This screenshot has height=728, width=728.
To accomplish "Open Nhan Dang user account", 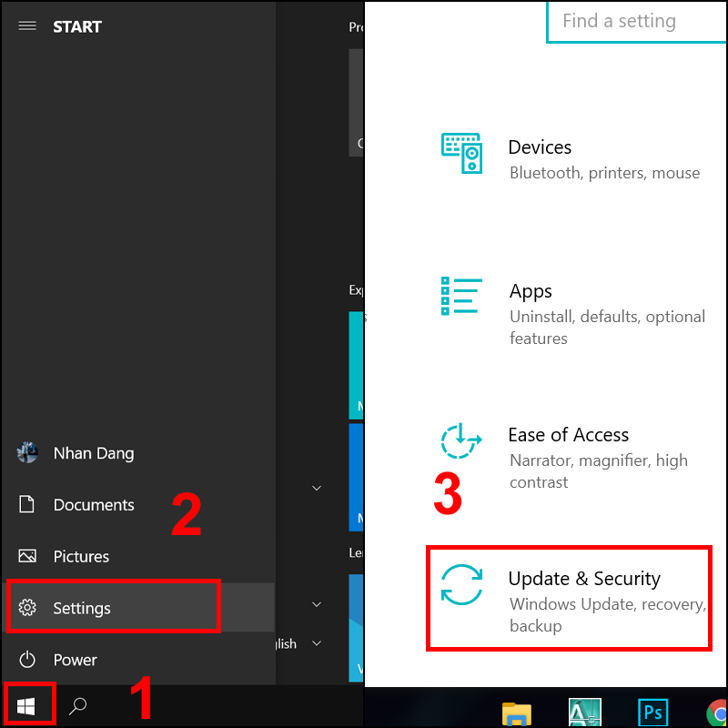I will [138, 452].
